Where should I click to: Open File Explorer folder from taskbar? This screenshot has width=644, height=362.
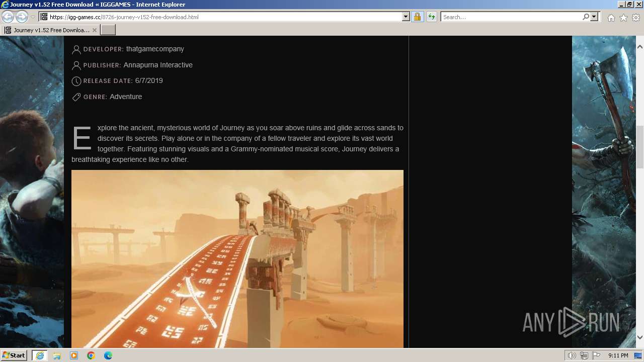point(57,355)
